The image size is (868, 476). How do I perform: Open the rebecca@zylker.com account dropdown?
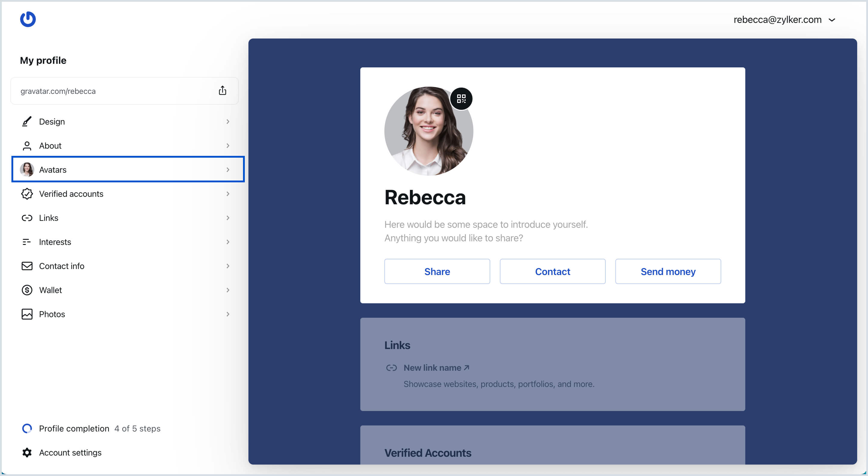pos(784,20)
